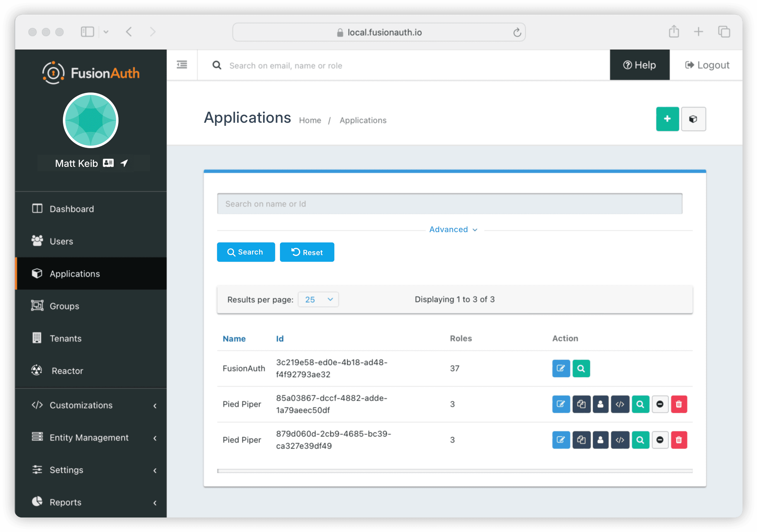
Task: Delete Pied Piper application with Id 879d060d
Action: [679, 440]
